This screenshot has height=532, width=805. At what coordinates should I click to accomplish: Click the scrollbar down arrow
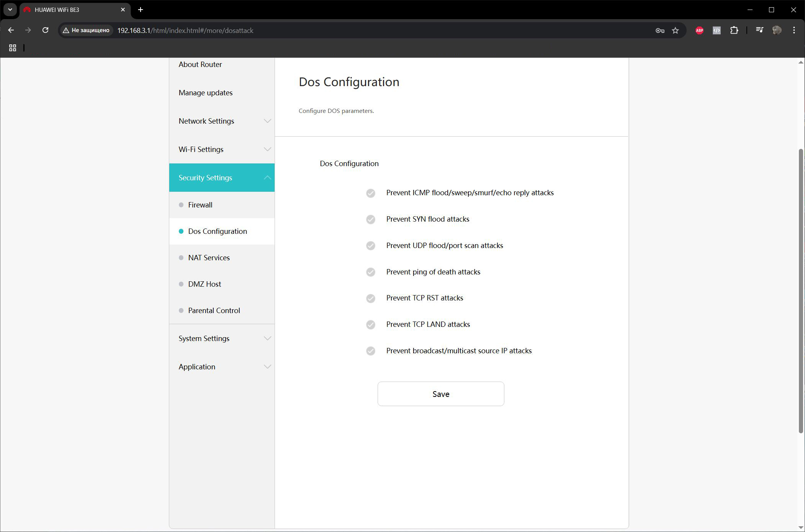click(x=800, y=528)
